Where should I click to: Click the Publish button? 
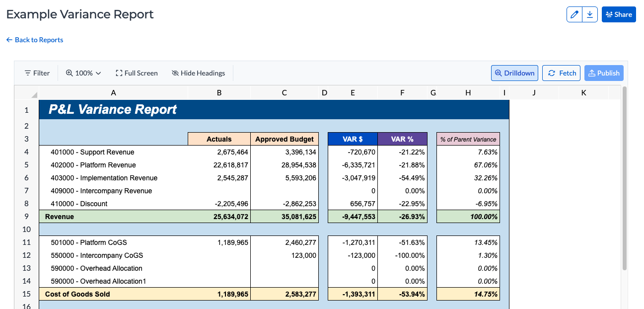point(604,73)
